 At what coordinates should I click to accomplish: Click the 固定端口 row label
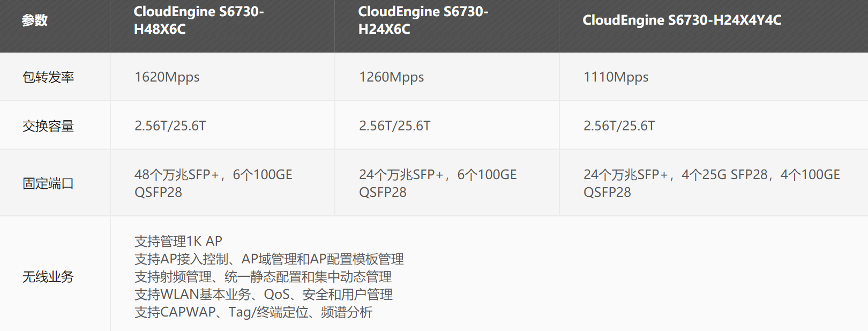48,183
